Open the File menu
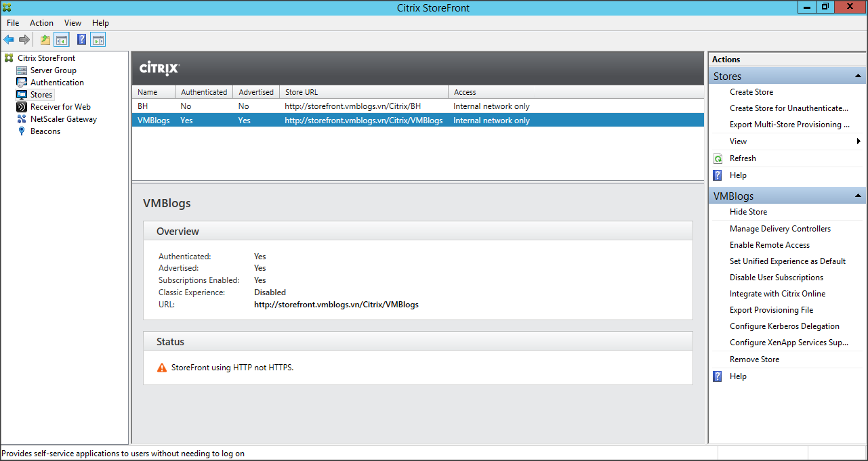Viewport: 868px width, 461px height. (x=13, y=23)
